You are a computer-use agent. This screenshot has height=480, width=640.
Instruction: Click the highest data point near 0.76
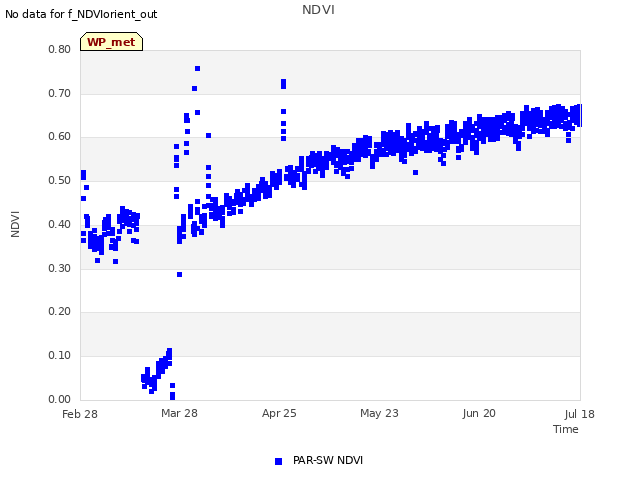coord(198,69)
